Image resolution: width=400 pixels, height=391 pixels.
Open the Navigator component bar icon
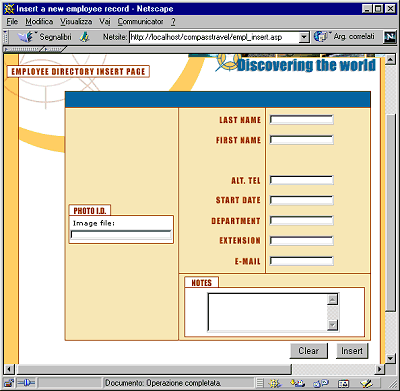pyautogui.click(x=274, y=384)
